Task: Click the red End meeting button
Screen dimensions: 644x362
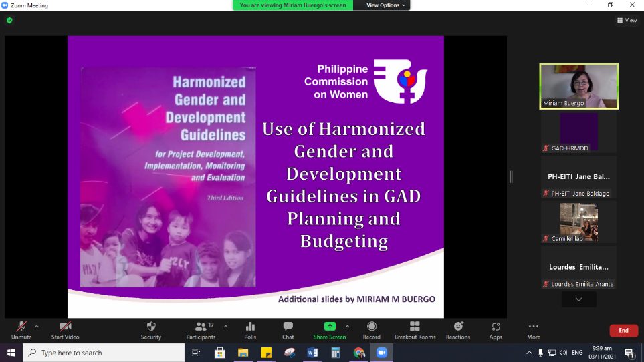Action: pos(623,331)
